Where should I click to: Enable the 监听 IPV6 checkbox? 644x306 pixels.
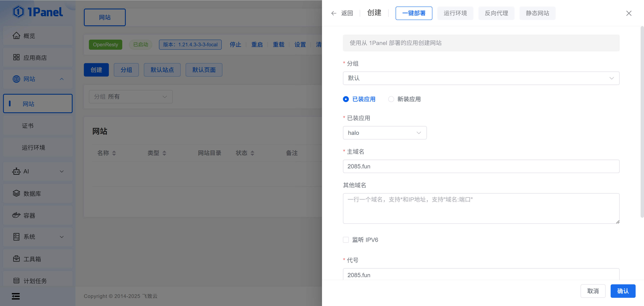[x=346, y=240]
